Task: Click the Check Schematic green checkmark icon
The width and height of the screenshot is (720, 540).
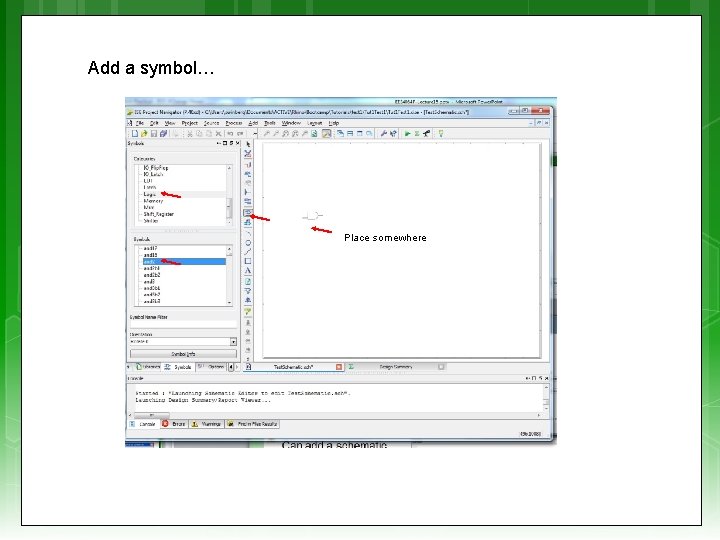Action: coord(248,311)
